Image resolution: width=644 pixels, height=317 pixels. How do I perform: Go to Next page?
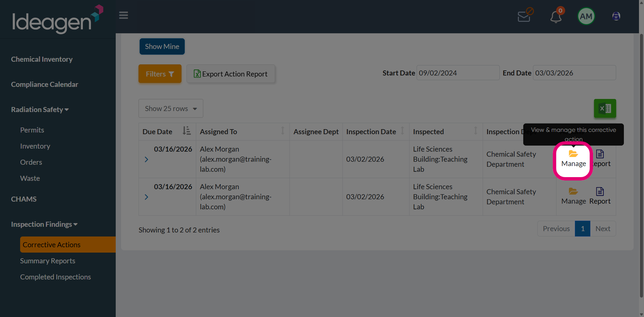click(603, 228)
